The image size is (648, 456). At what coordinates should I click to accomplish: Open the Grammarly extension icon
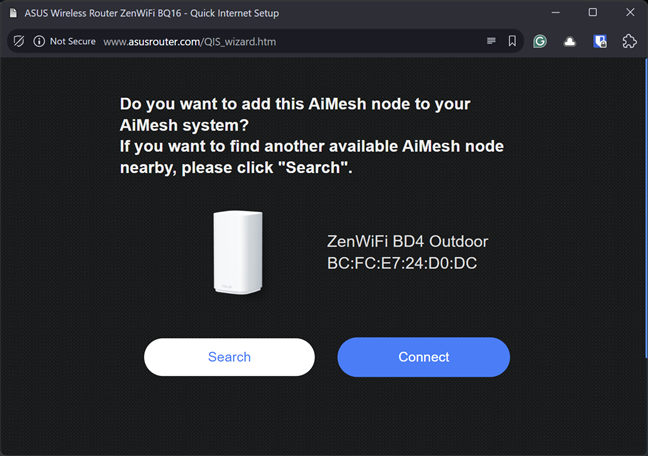tap(540, 41)
